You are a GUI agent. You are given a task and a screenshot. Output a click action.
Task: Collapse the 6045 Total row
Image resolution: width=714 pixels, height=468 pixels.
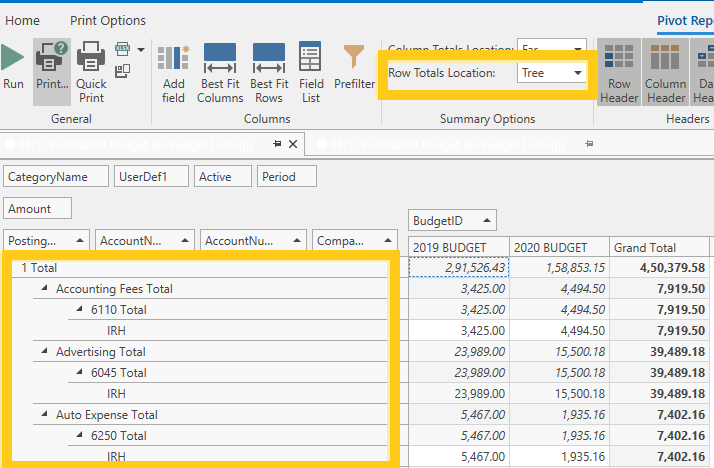(x=79, y=372)
